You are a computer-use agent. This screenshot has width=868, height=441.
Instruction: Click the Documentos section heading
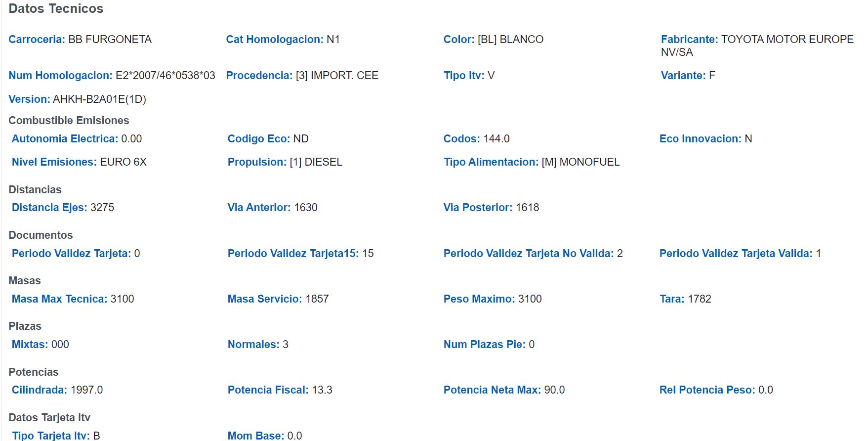[x=41, y=235]
